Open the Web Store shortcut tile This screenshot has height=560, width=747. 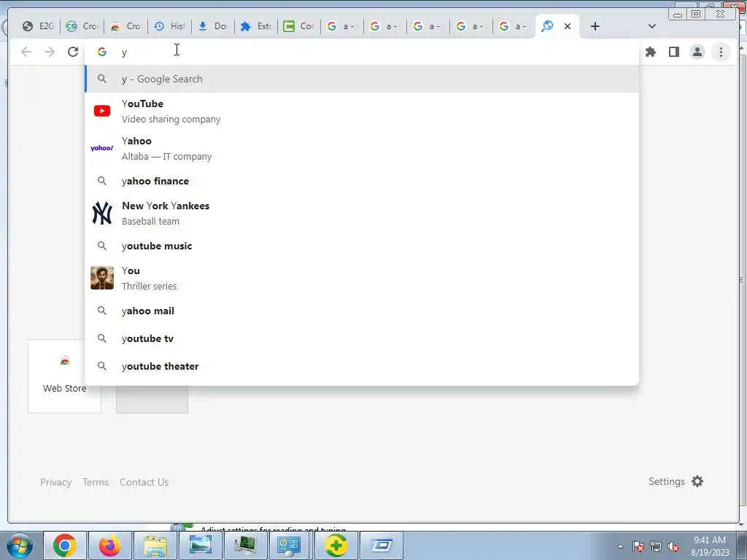pos(64,376)
